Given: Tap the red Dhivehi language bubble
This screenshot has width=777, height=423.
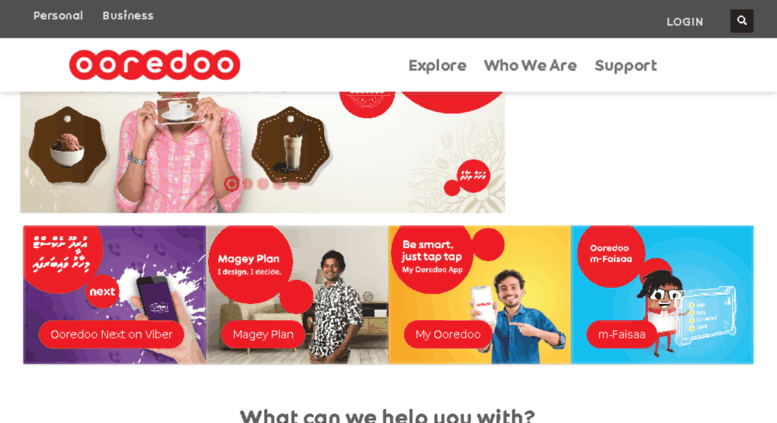Looking at the screenshot, I should coord(473,175).
